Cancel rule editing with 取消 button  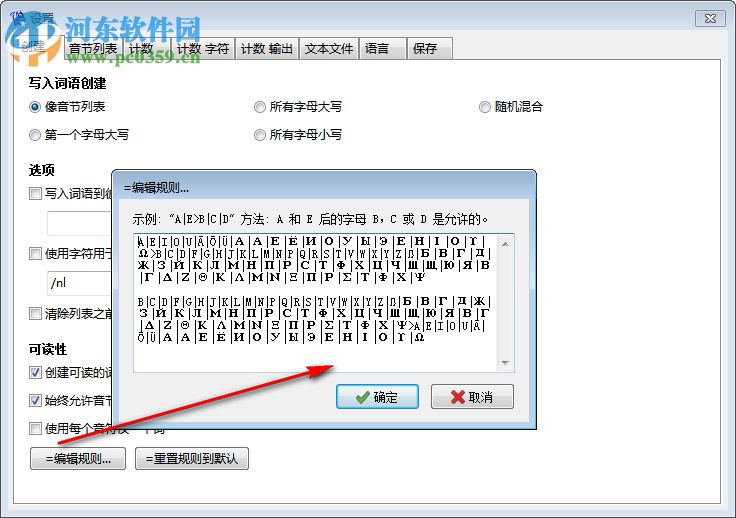472,397
